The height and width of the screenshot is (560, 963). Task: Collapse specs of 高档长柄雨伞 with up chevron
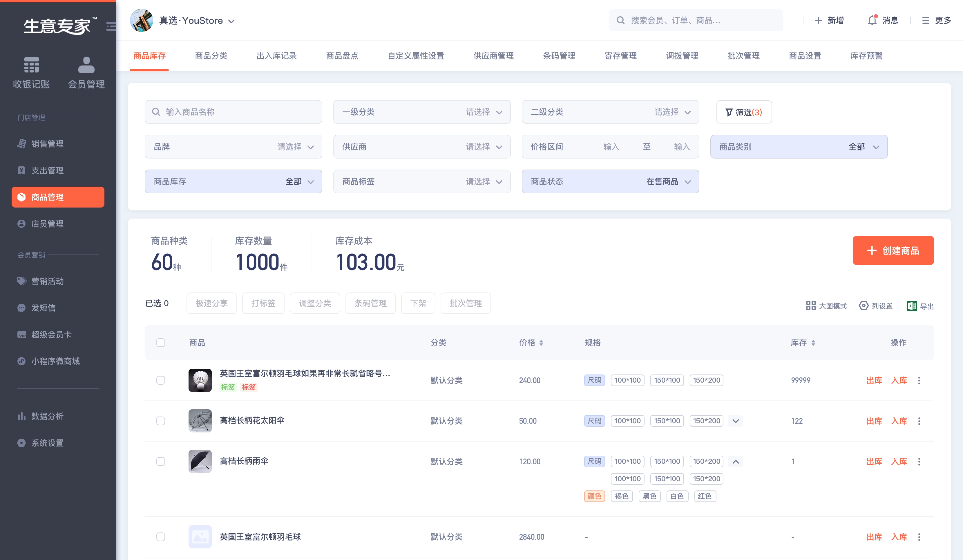click(x=736, y=461)
